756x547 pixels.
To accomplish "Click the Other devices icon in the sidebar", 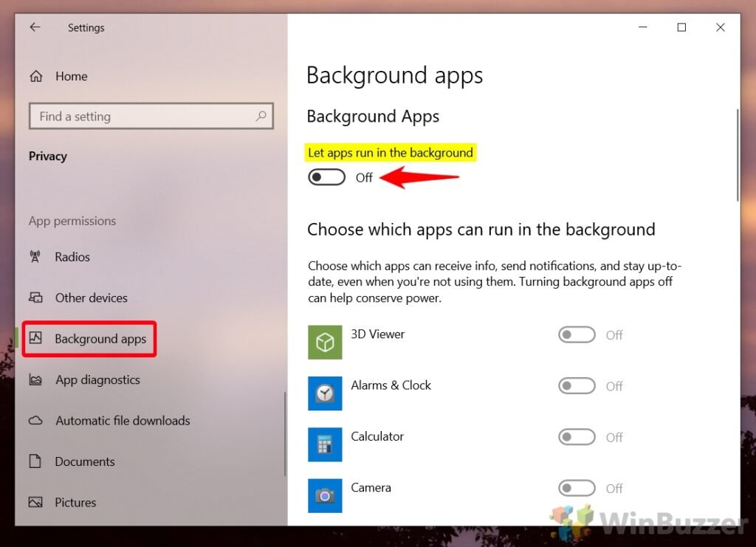I will (x=35, y=297).
